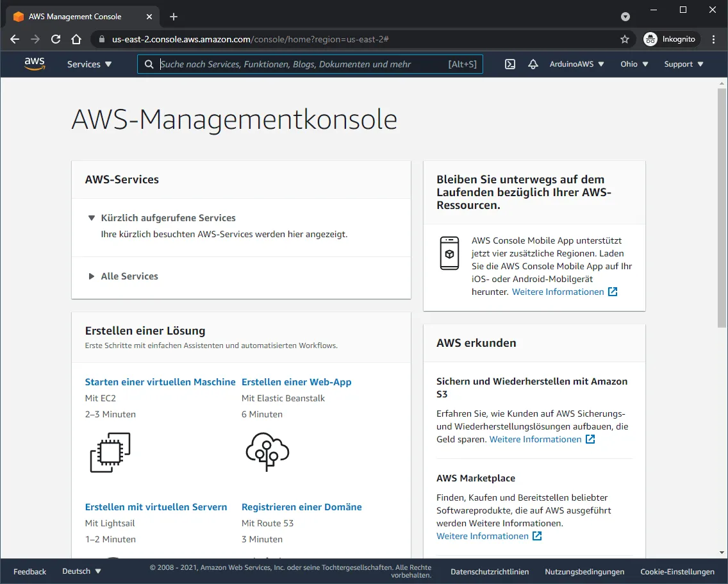Open the CloudShell terminal icon
This screenshot has width=728, height=584.
point(510,64)
